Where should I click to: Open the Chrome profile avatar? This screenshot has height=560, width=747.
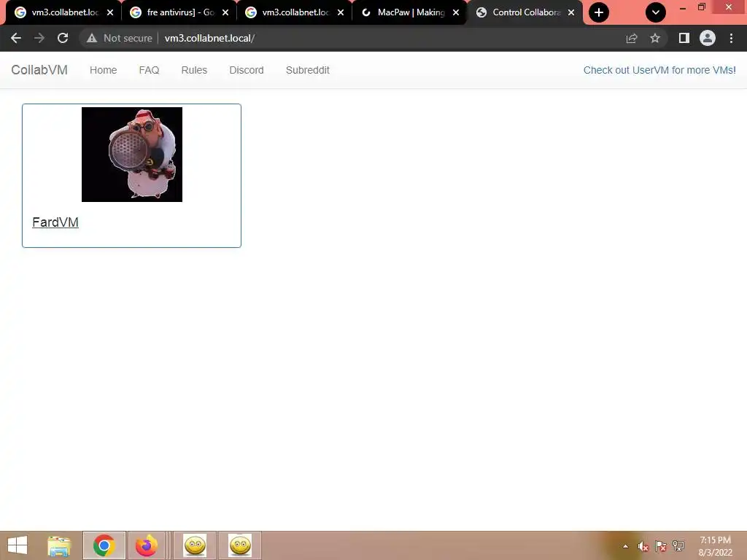coord(708,38)
